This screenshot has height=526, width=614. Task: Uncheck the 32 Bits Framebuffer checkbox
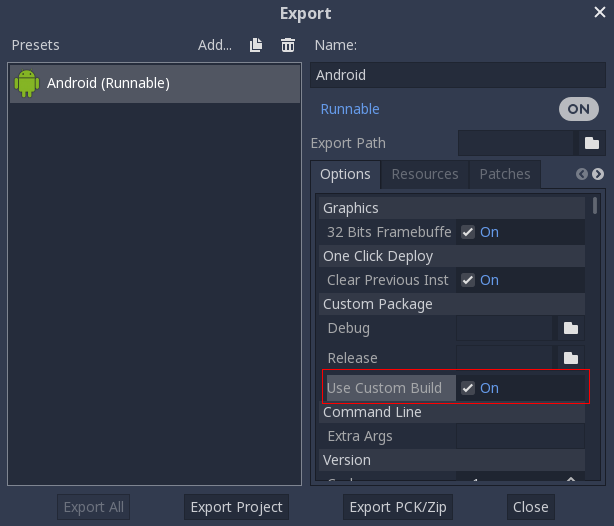[x=468, y=232]
